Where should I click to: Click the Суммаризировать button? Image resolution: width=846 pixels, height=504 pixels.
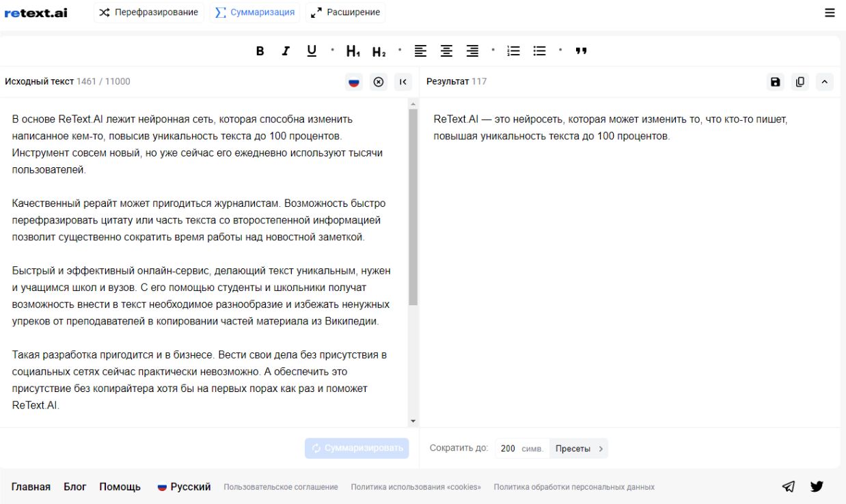coord(357,448)
